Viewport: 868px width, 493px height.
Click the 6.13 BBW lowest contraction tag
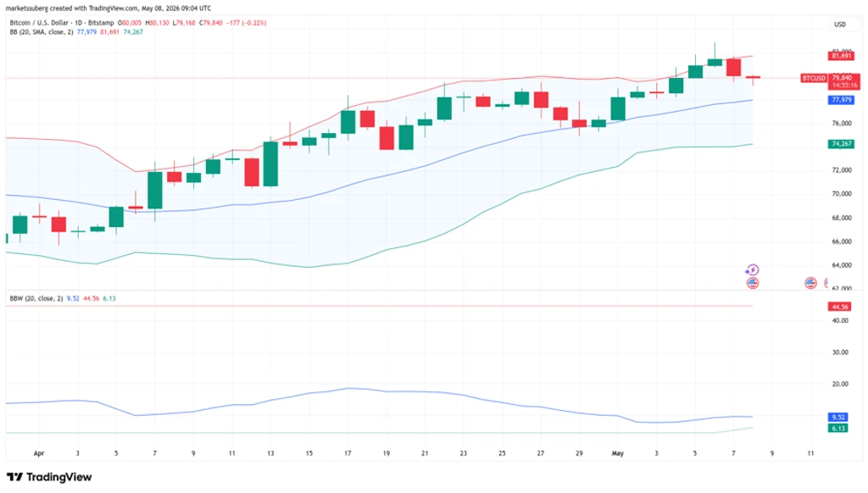pos(838,429)
